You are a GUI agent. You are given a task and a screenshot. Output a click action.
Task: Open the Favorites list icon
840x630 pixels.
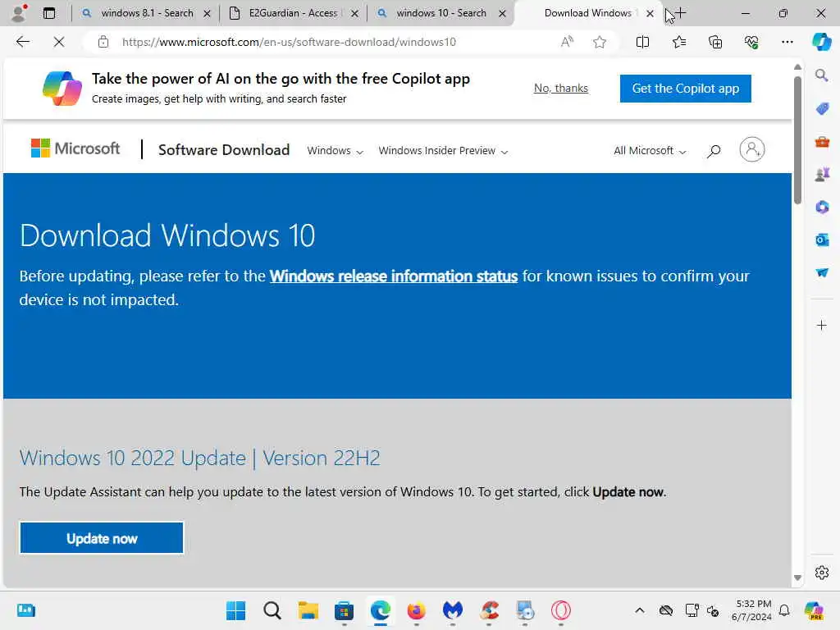click(x=678, y=42)
